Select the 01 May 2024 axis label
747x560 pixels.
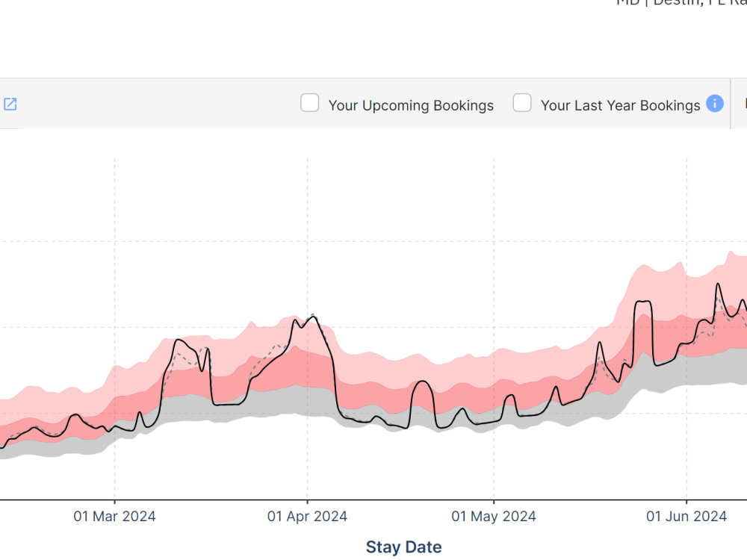click(x=494, y=516)
